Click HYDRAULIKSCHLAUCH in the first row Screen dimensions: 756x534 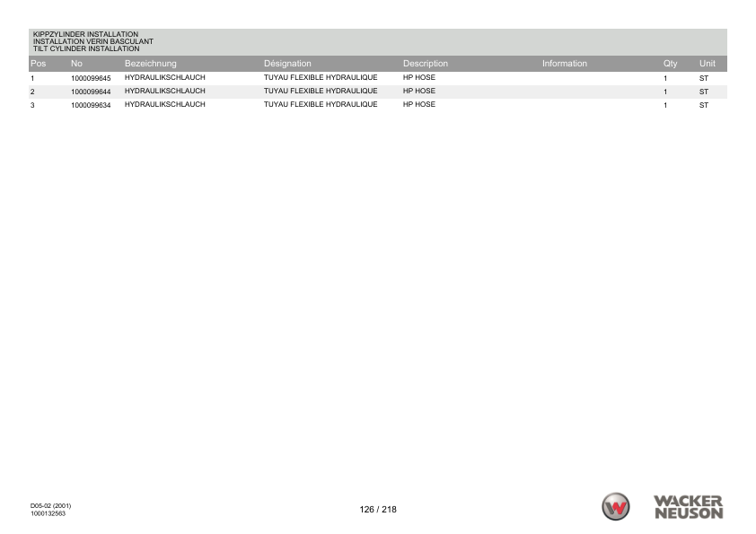[x=164, y=78]
